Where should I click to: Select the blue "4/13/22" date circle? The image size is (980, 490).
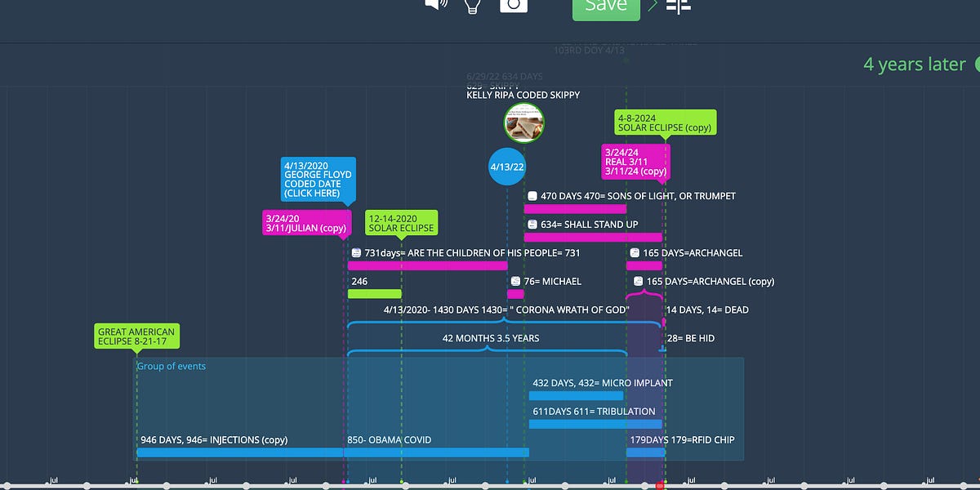[506, 167]
